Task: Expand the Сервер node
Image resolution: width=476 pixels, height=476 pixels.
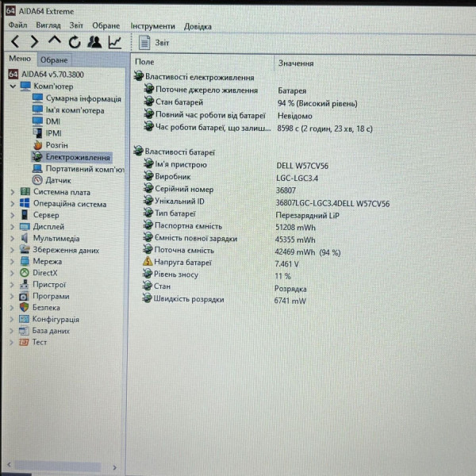Action: pyautogui.click(x=13, y=215)
